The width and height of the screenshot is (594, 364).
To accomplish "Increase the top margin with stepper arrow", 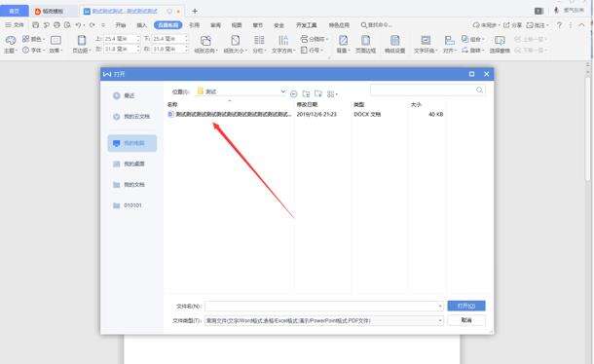I will 138,37.
